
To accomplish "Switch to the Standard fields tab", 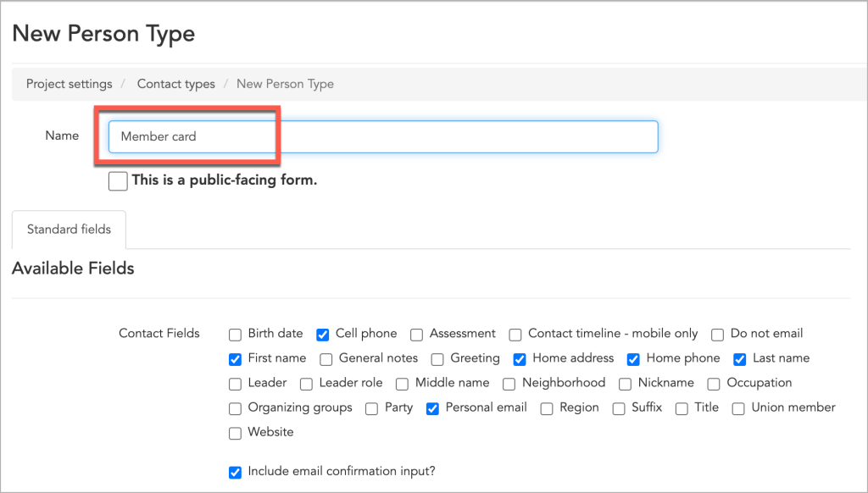I will click(x=68, y=229).
